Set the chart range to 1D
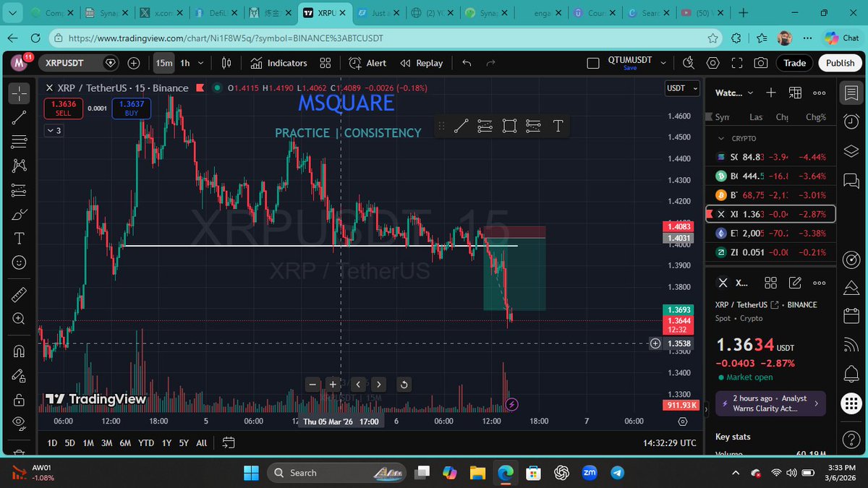The image size is (868, 488). pos(52,442)
